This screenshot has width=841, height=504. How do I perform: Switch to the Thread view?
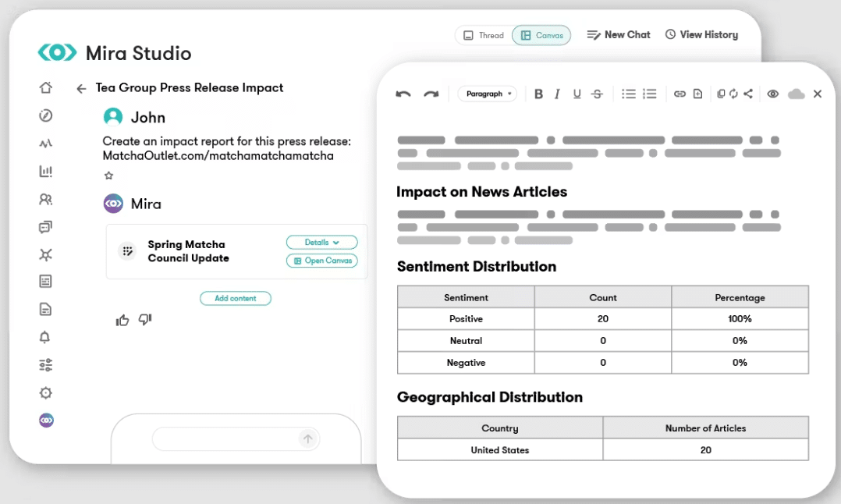pos(484,35)
